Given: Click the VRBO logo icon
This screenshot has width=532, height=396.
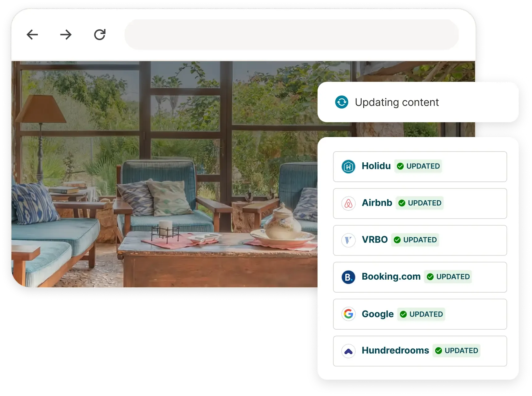Looking at the screenshot, I should (348, 240).
